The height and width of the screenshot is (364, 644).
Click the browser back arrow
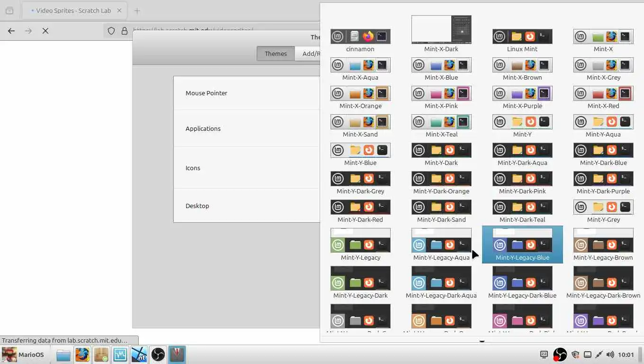click(x=11, y=31)
